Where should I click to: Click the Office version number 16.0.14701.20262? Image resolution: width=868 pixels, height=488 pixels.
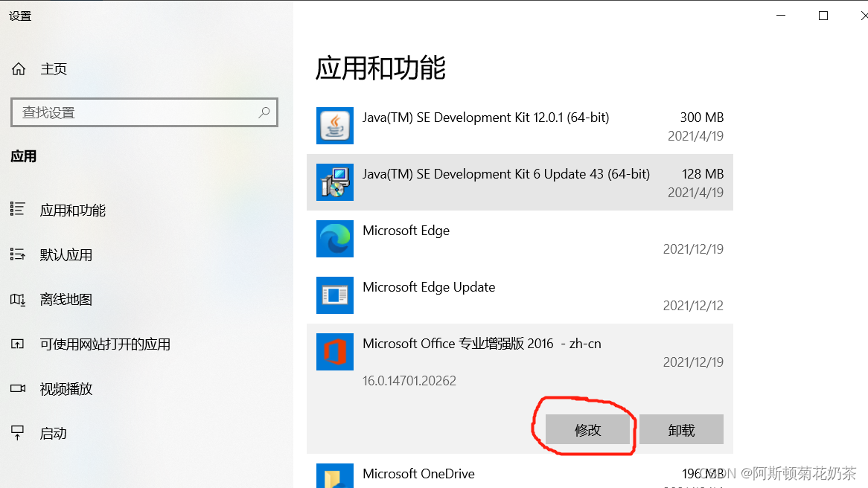pyautogui.click(x=409, y=381)
